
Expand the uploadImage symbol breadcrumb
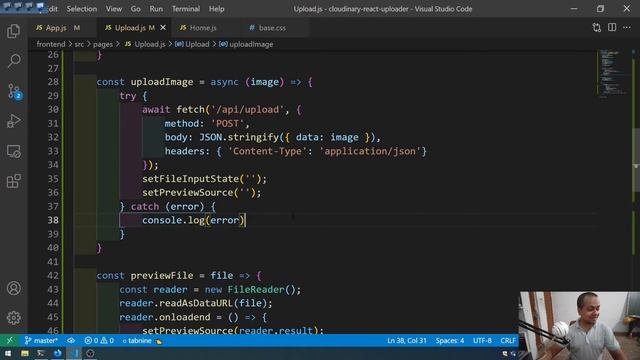coord(246,44)
